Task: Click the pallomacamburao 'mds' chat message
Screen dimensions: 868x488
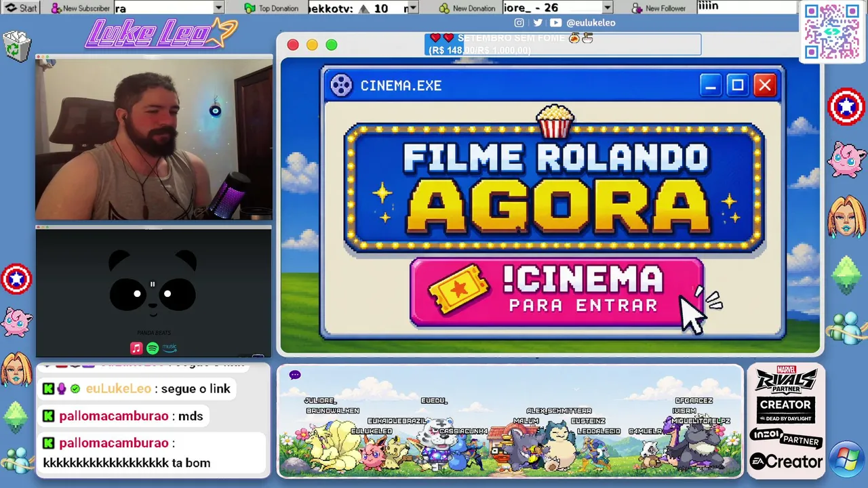Action: pos(123,415)
